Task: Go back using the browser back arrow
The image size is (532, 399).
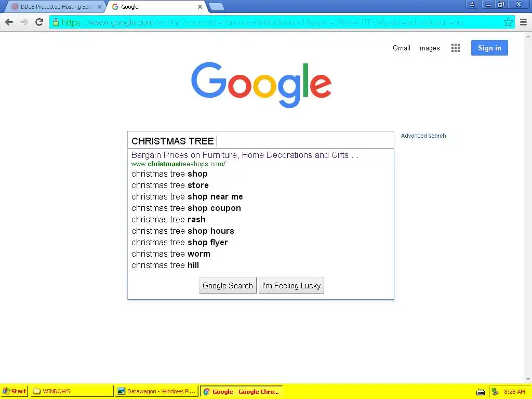Action: (9, 22)
